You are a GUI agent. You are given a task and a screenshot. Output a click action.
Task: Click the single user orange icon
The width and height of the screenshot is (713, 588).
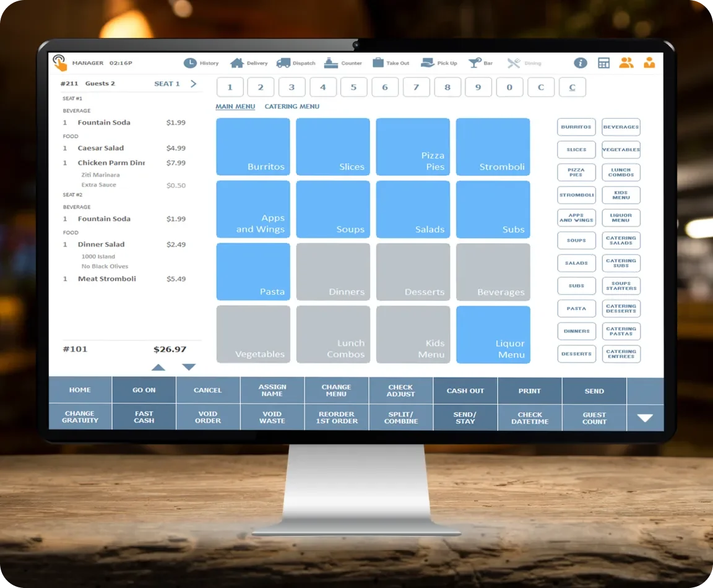pos(649,63)
